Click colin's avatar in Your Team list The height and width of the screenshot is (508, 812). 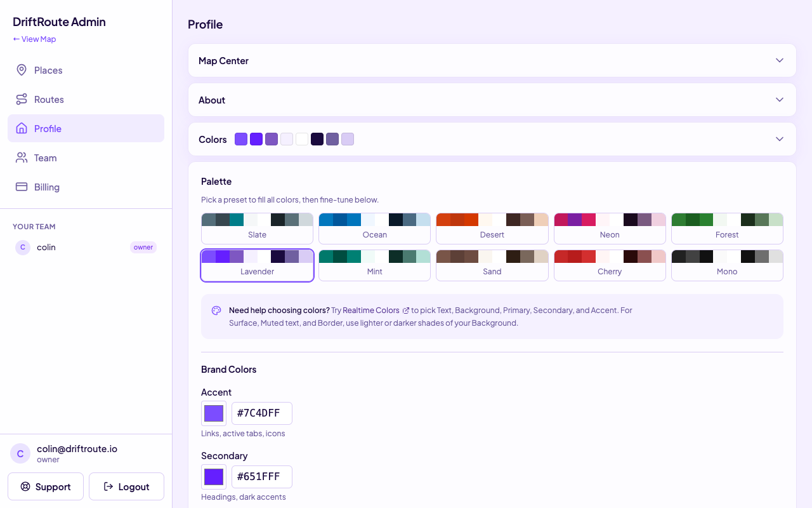point(23,247)
